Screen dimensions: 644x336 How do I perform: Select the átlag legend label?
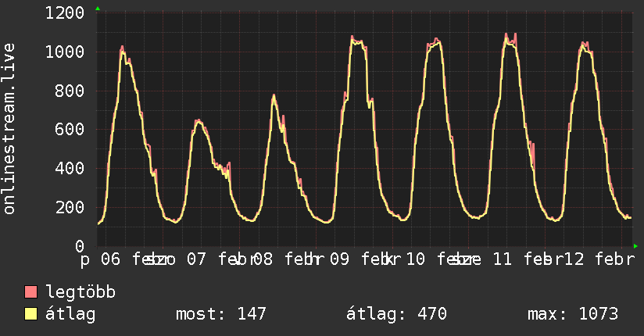[x=70, y=314]
